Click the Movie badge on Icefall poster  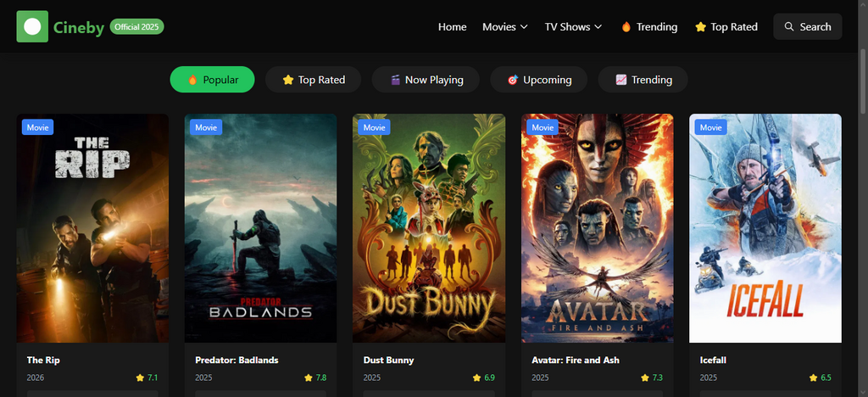coord(711,127)
